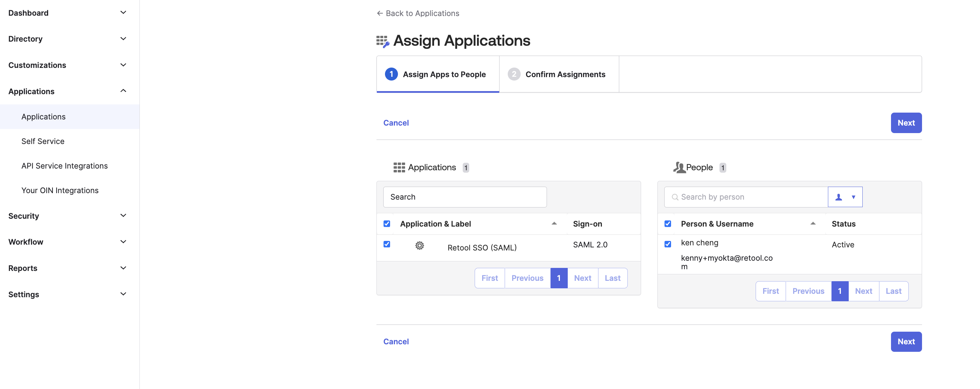Toggle select-all checkbox for applications
Screen dimensions: 980x389
[x=387, y=224]
